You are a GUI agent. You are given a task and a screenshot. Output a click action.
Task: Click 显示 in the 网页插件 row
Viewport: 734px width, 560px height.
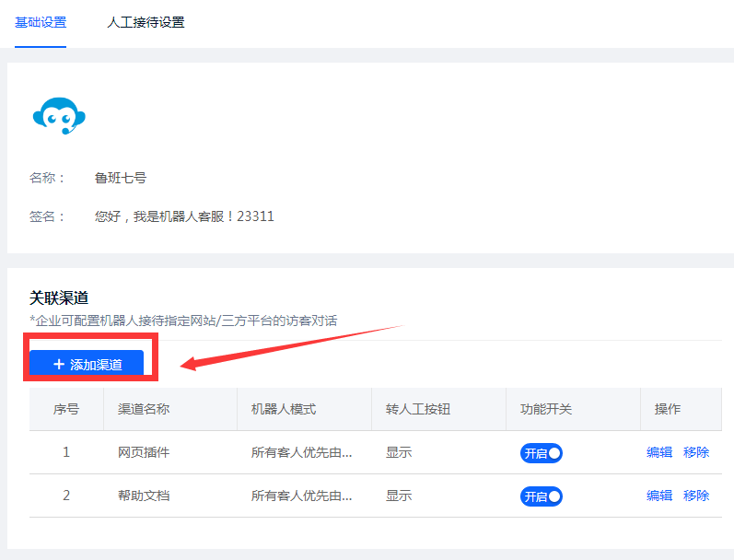click(x=399, y=452)
